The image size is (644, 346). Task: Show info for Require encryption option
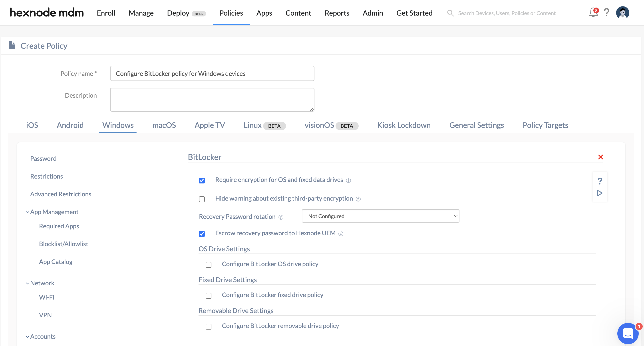[x=348, y=180]
